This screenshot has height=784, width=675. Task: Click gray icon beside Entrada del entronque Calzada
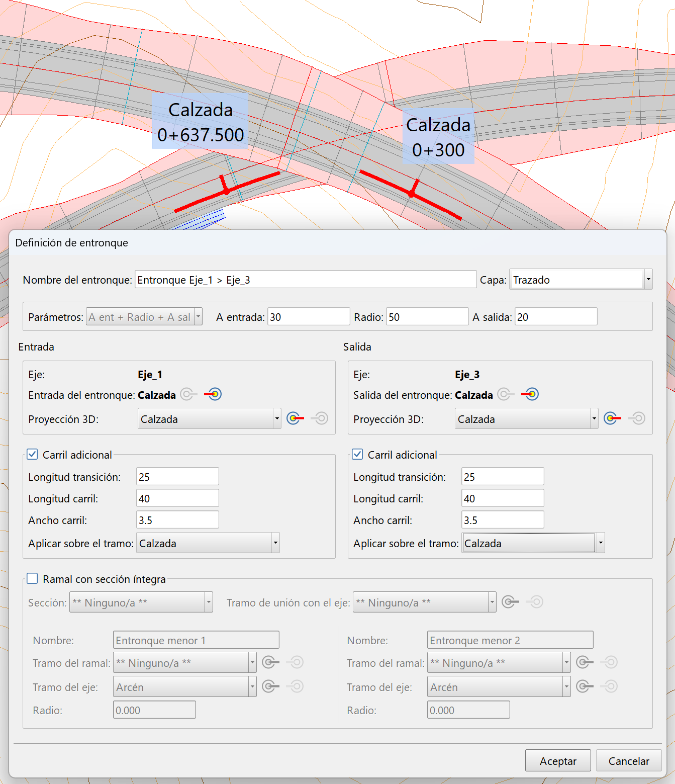pos(188,394)
